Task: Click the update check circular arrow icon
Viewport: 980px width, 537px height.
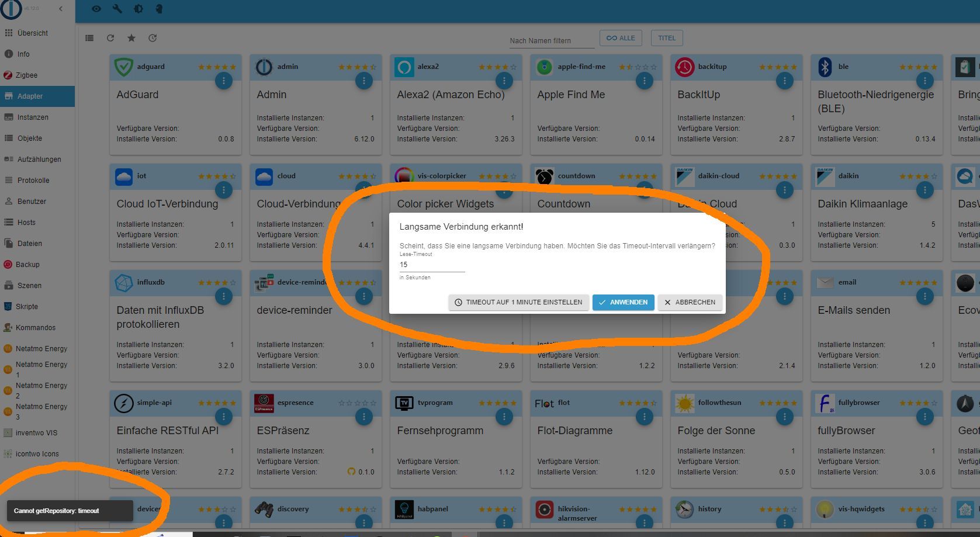Action: (153, 38)
